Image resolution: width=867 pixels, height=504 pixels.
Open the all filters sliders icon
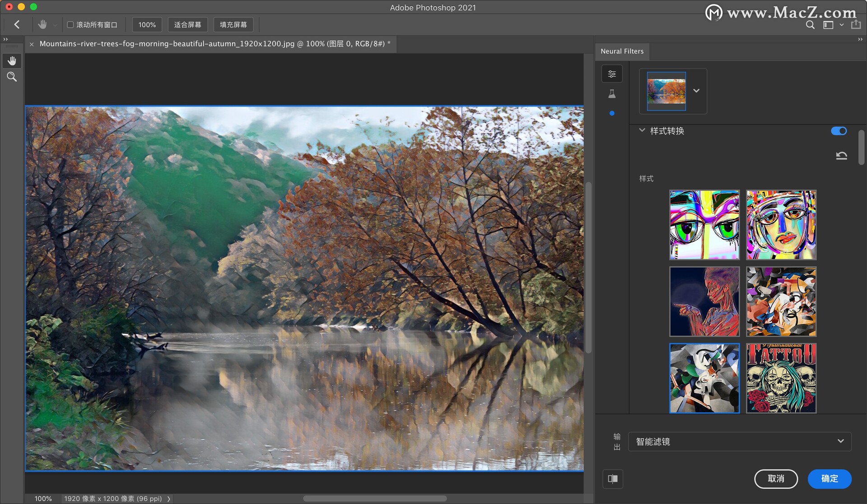[x=612, y=74]
